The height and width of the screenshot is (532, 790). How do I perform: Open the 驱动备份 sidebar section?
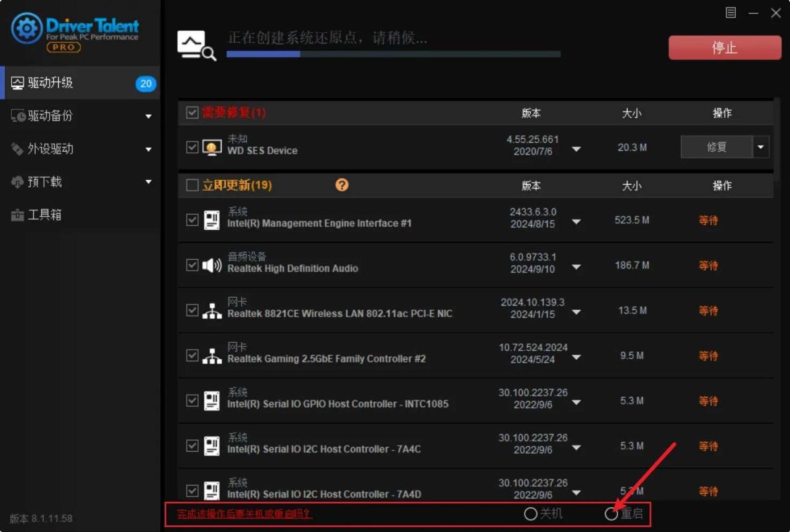80,116
